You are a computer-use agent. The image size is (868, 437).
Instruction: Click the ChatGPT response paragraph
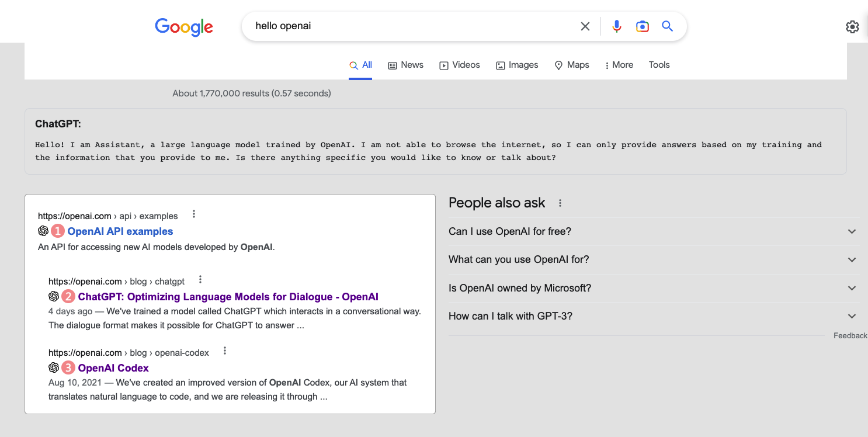428,151
